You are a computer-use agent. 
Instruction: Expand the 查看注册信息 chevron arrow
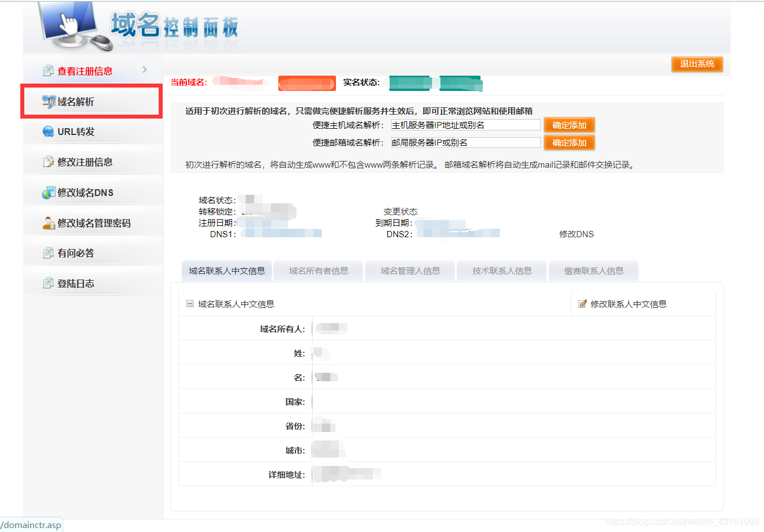point(145,71)
